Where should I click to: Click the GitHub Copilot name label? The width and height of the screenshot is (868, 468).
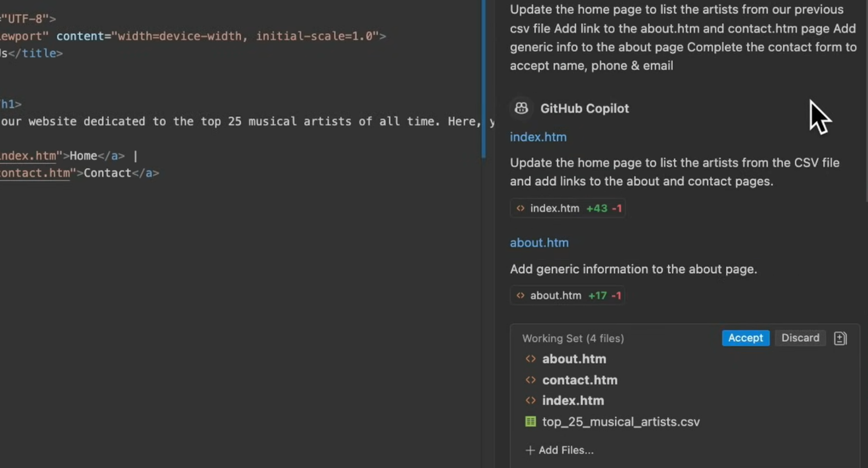click(x=585, y=108)
